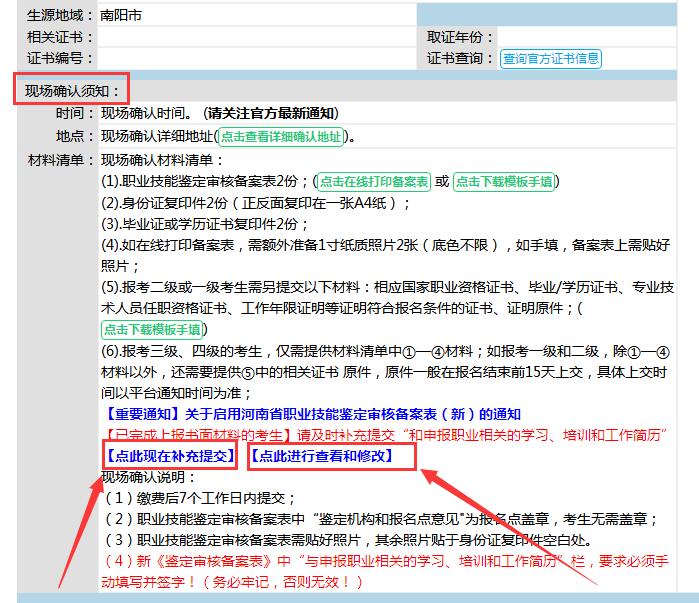
Task: Click 点击下载模板手填 beside the online print button
Action: 504,181
